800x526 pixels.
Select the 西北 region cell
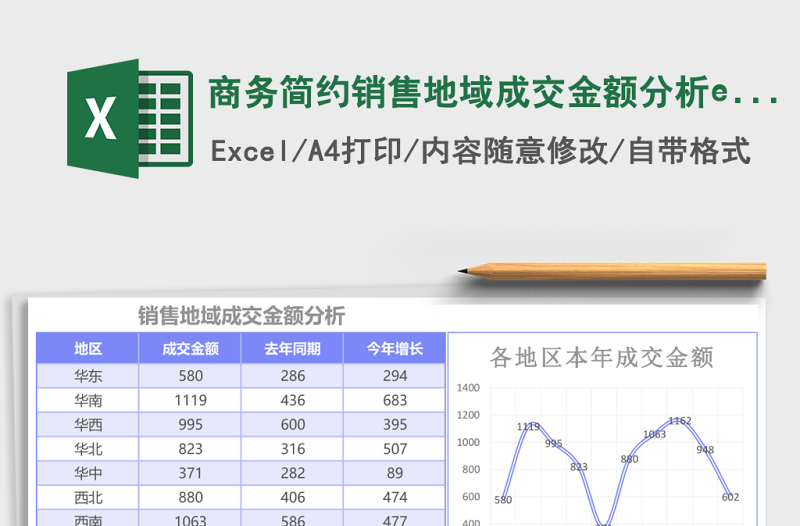tap(88, 497)
